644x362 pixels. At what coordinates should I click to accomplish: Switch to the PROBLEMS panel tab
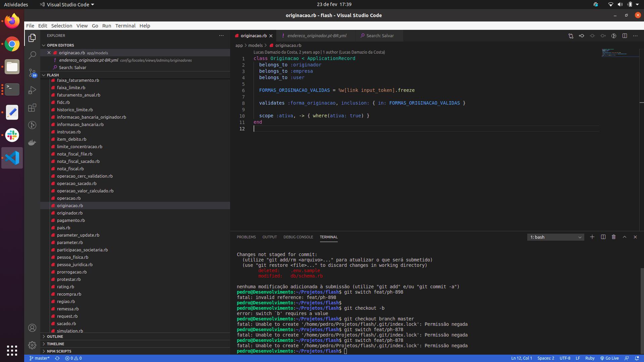tap(246, 237)
